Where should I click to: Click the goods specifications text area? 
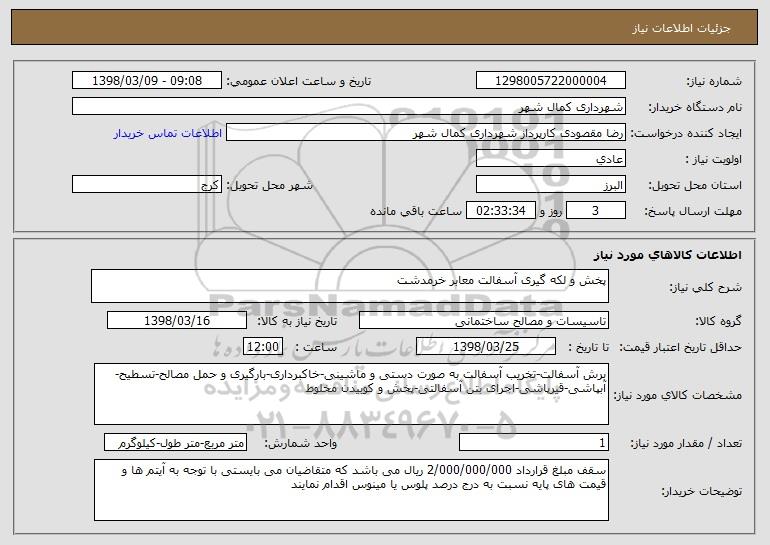pyautogui.click(x=351, y=394)
